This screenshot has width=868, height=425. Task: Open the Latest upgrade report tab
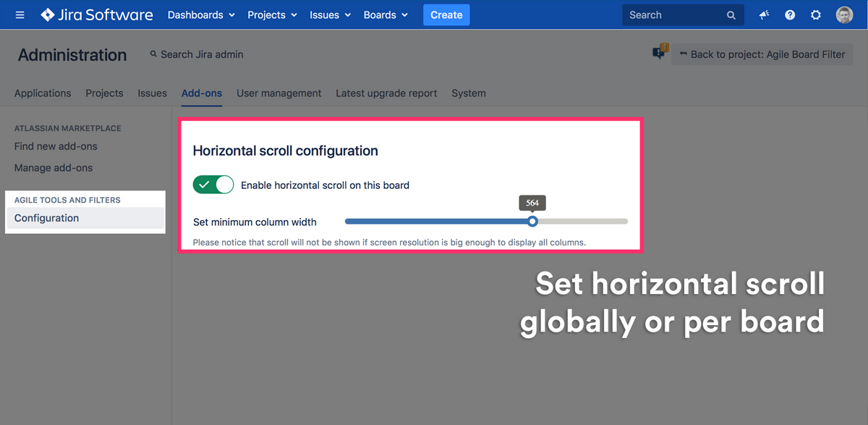pos(386,93)
